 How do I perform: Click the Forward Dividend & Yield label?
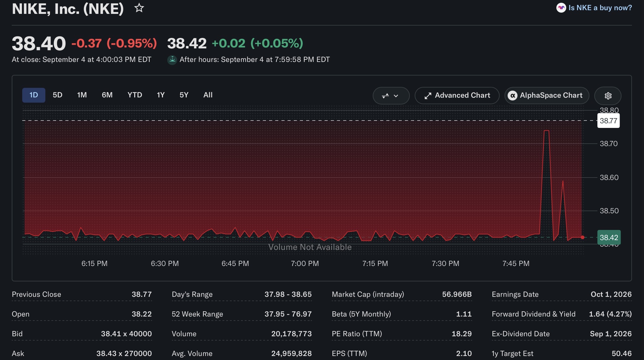[x=534, y=314]
